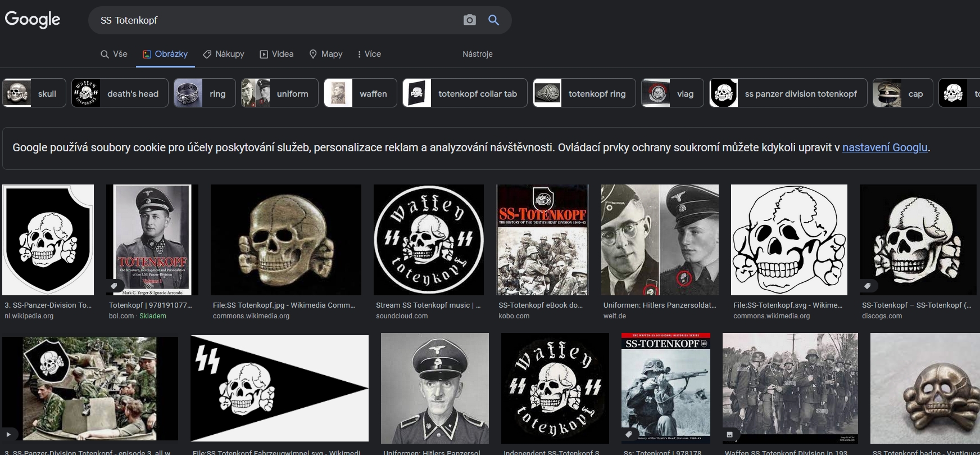Open the officer in cap portrait image
980x455 pixels.
435,388
